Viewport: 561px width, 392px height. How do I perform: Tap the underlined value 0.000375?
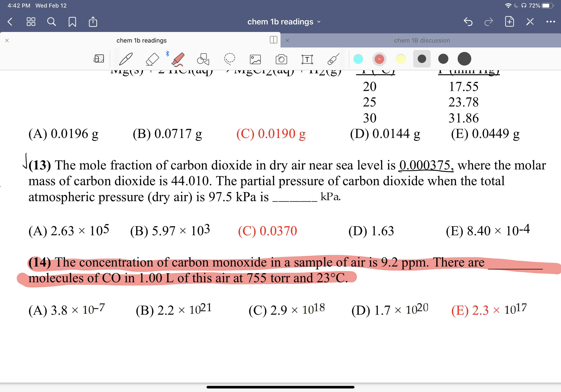click(426, 165)
